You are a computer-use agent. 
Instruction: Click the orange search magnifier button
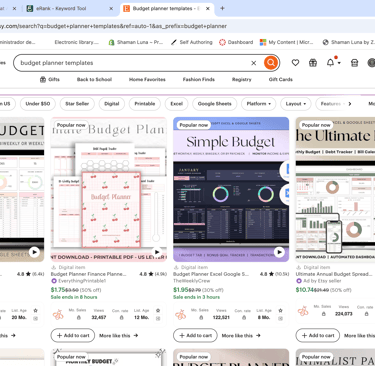tap(271, 63)
